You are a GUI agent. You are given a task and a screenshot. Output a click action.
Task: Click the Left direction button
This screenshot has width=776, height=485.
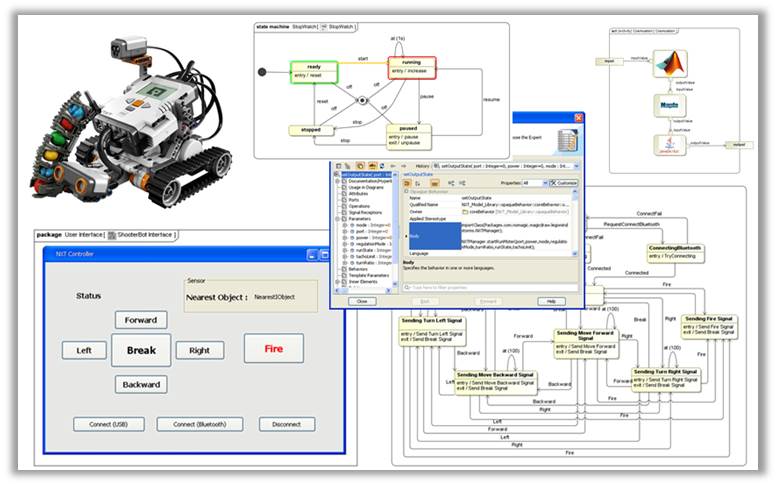tap(84, 350)
